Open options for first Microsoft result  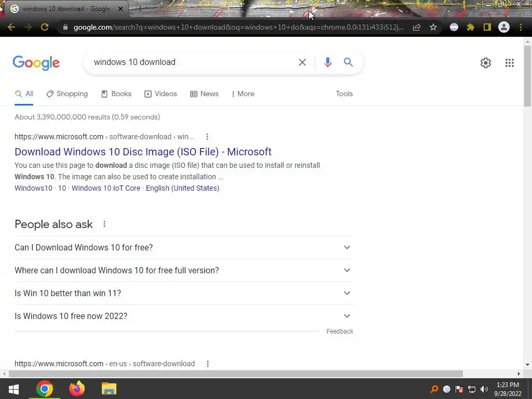point(207,137)
